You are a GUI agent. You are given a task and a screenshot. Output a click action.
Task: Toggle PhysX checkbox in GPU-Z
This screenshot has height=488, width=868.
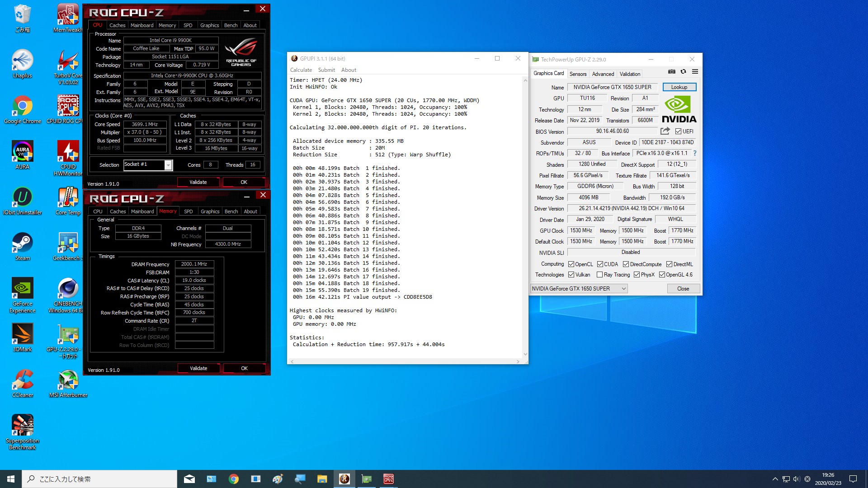[637, 275]
